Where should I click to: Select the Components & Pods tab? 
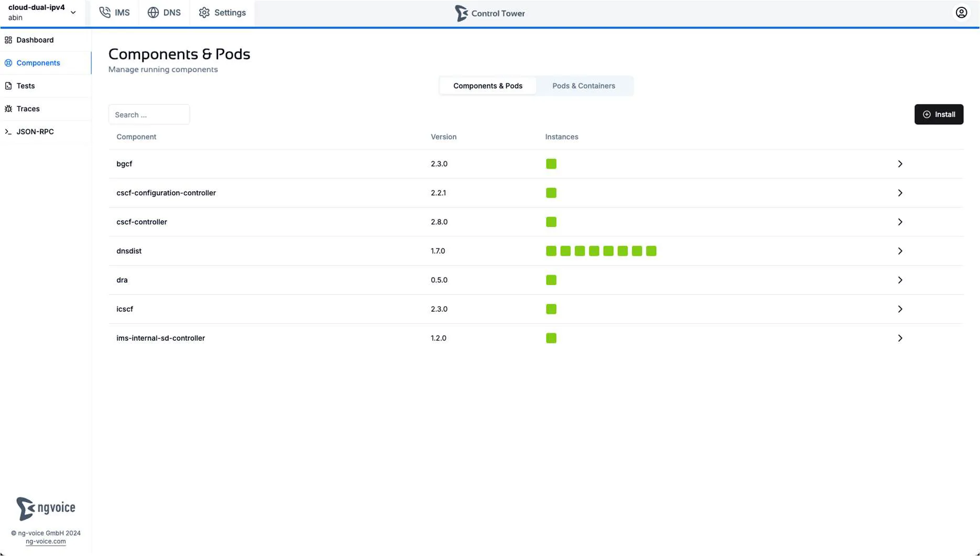[x=487, y=86]
